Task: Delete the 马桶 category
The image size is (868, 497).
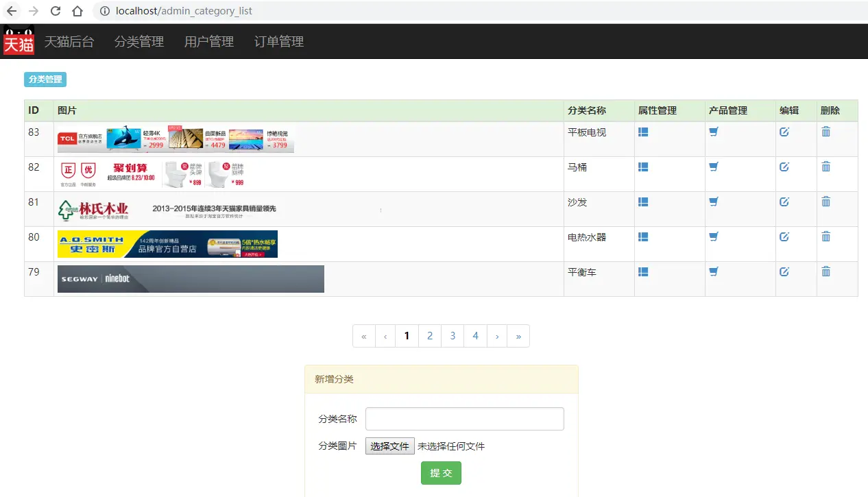Action: pyautogui.click(x=825, y=167)
